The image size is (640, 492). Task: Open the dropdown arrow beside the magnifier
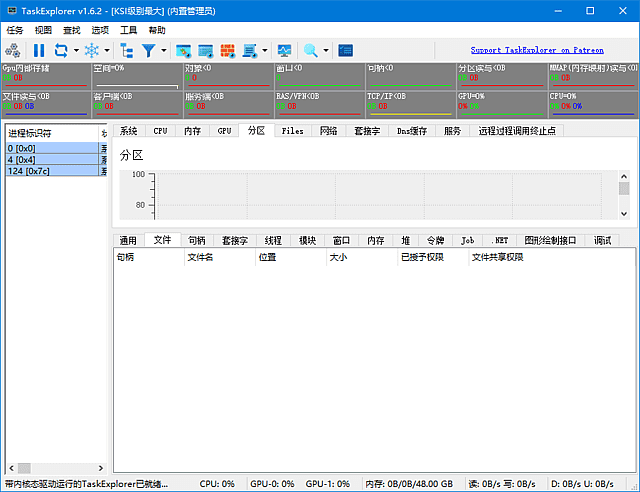[x=326, y=50]
